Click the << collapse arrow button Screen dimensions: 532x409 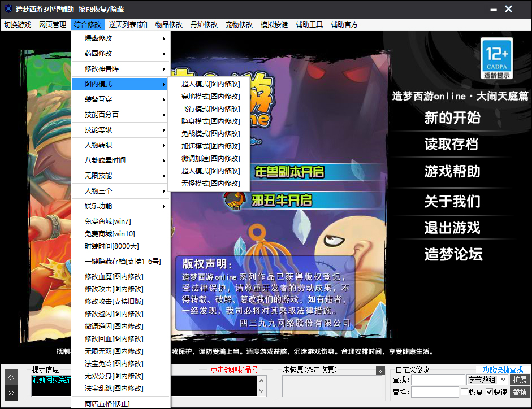(x=11, y=377)
